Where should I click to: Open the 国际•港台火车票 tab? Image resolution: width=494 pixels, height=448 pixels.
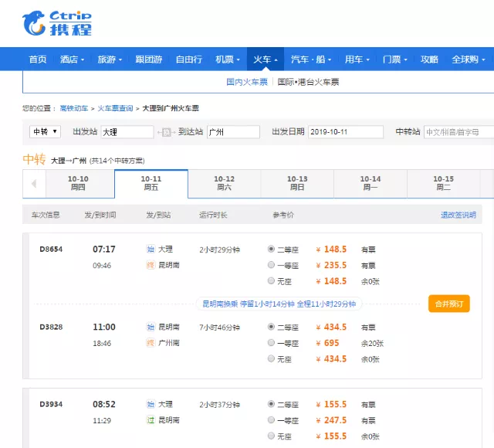click(308, 82)
